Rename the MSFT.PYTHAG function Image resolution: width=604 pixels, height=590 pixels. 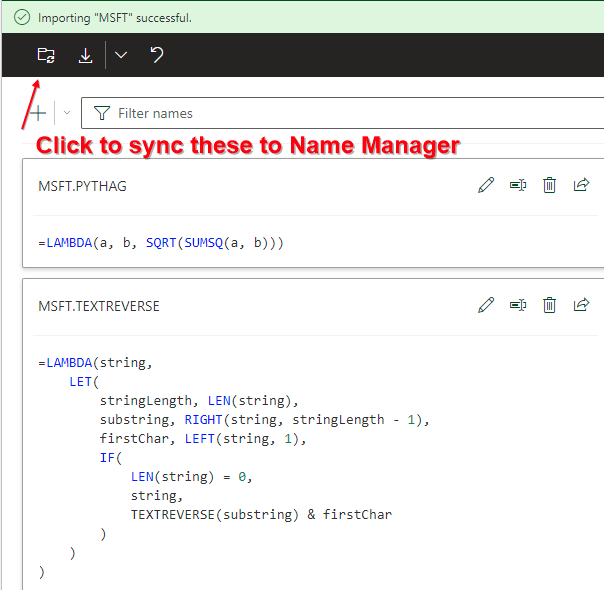(517, 185)
